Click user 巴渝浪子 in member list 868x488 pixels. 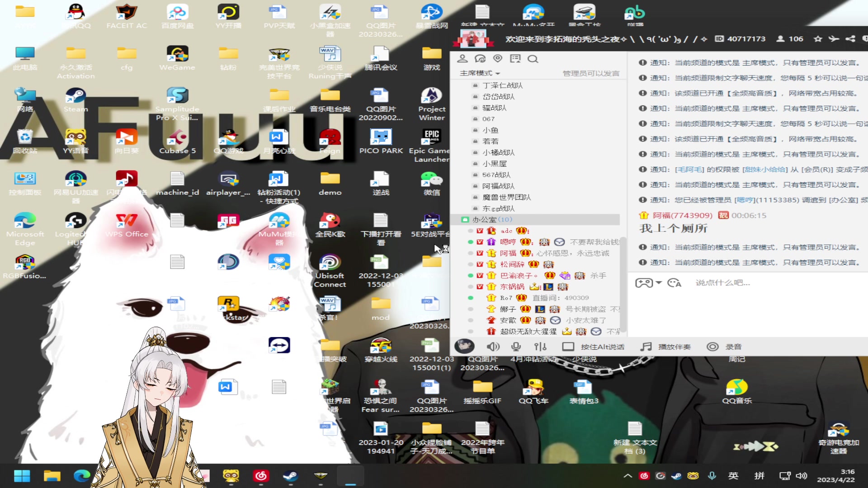(x=518, y=276)
